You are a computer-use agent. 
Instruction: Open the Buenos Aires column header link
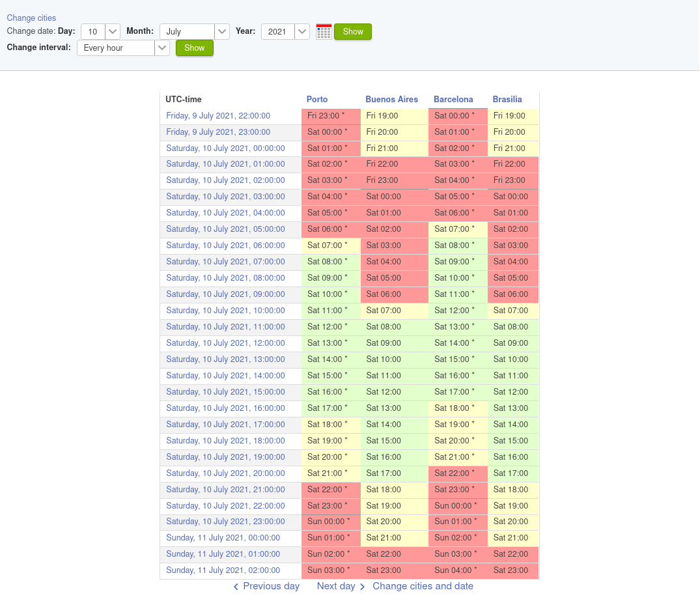pyautogui.click(x=391, y=100)
